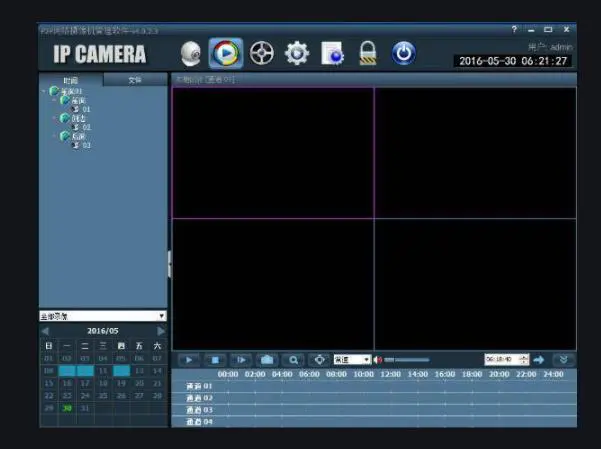601x449 pixels.
Task: Select date 29 in the calendar
Action: point(49,408)
